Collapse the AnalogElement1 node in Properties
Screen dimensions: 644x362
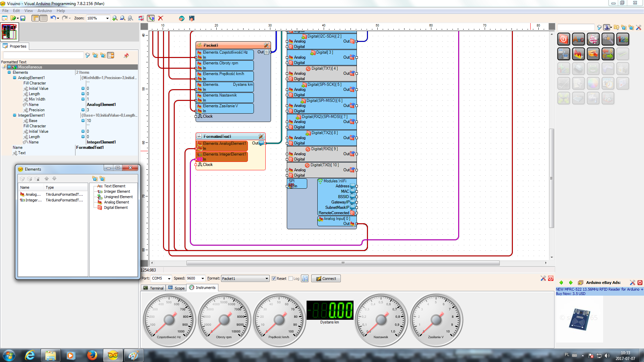pos(14,78)
